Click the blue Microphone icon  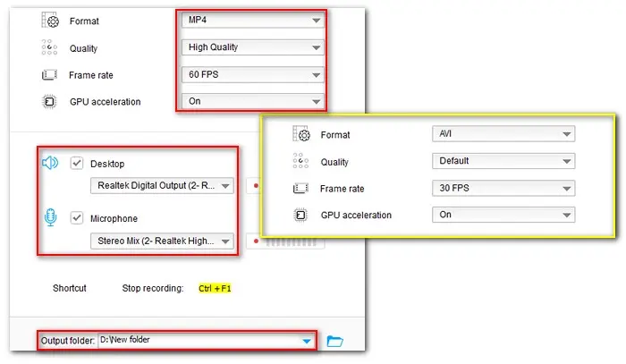coord(50,217)
